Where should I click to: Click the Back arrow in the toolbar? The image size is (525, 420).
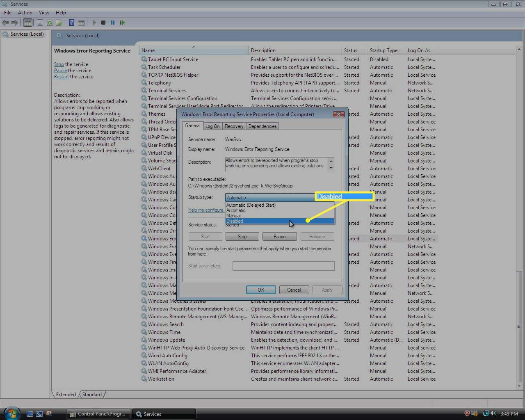coord(5,23)
